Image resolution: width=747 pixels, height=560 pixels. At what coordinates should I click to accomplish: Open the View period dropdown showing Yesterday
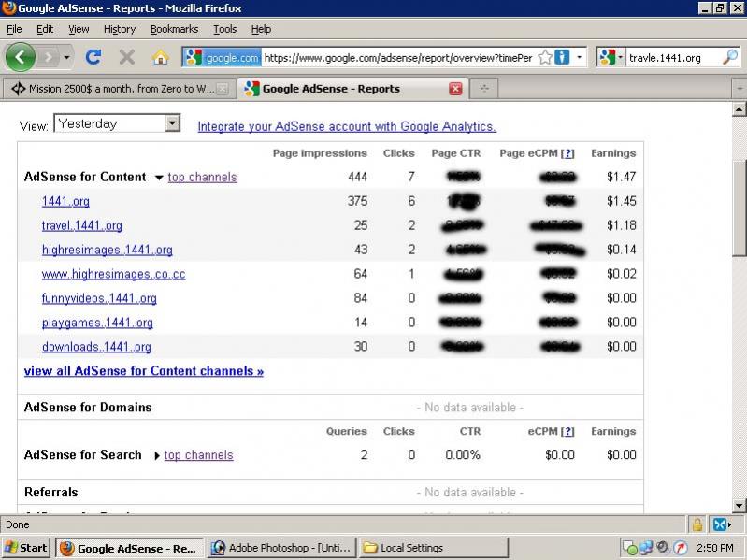tap(117, 123)
